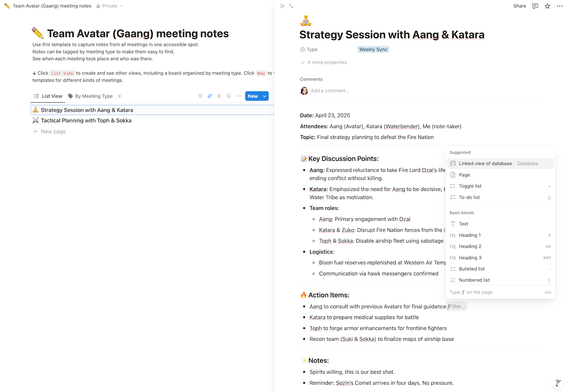Select To-do list block from menu
The height and width of the screenshot is (392, 567).
pos(469,197)
